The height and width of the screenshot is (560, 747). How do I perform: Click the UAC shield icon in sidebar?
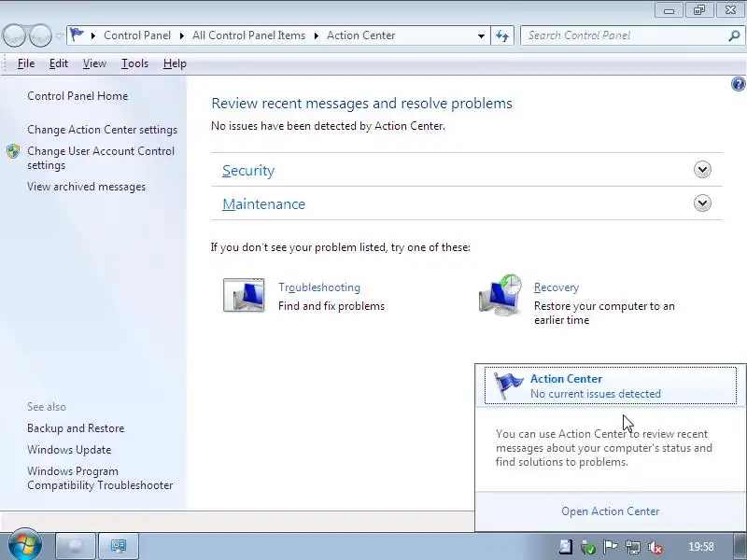(13, 151)
